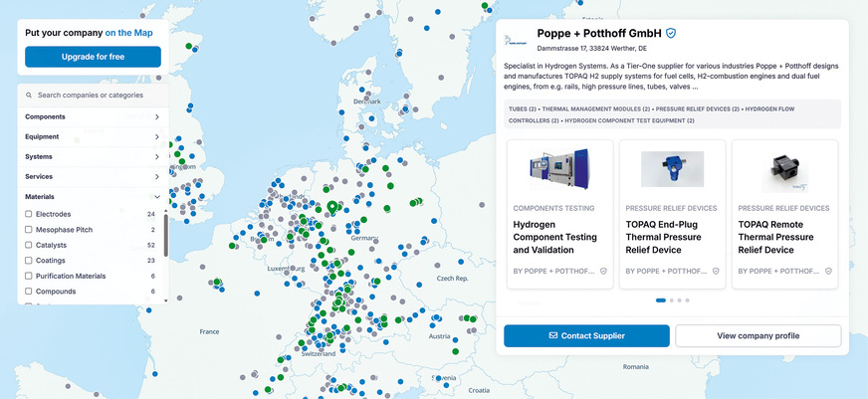
Task: Click the Austria label on the map
Action: (x=440, y=336)
